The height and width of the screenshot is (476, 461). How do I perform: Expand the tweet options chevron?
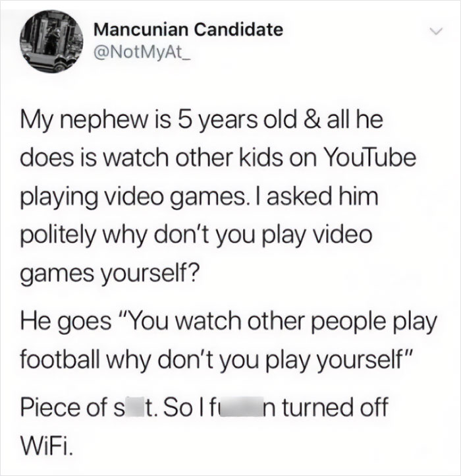pos(437,31)
